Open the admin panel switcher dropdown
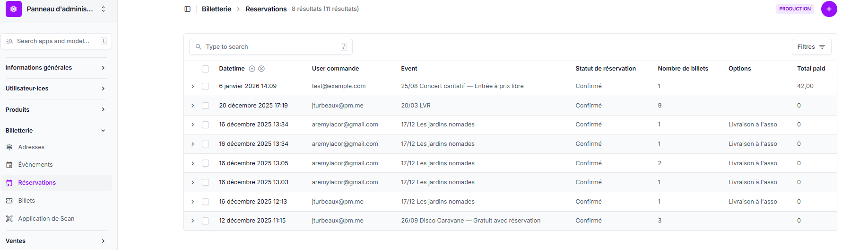 103,9
